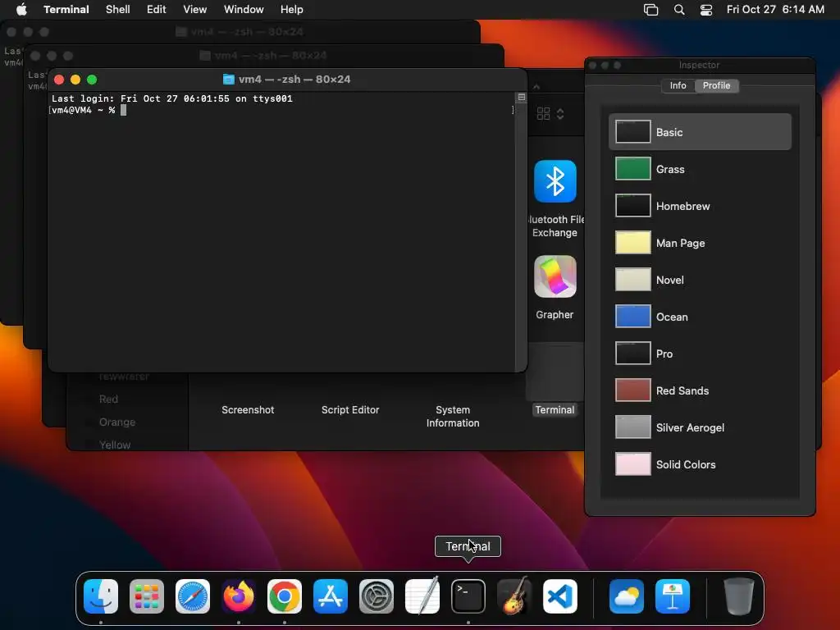Click the Inspector window title bar
The image size is (840, 630).
(x=700, y=65)
